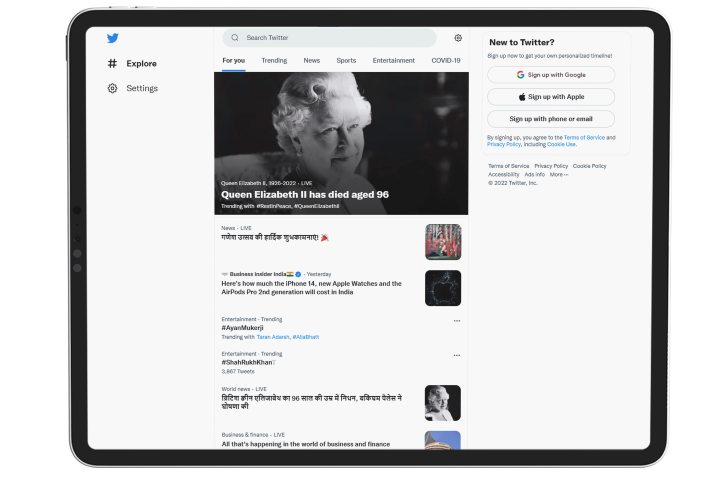Click verified badge next to Business Insider India
Screen dimensions: 713x480
tap(298, 274)
